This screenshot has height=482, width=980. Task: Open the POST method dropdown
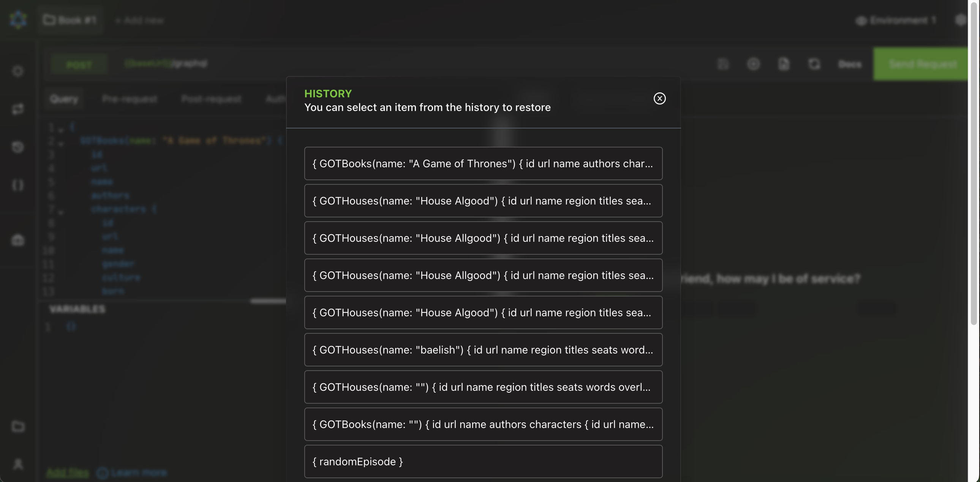(79, 64)
